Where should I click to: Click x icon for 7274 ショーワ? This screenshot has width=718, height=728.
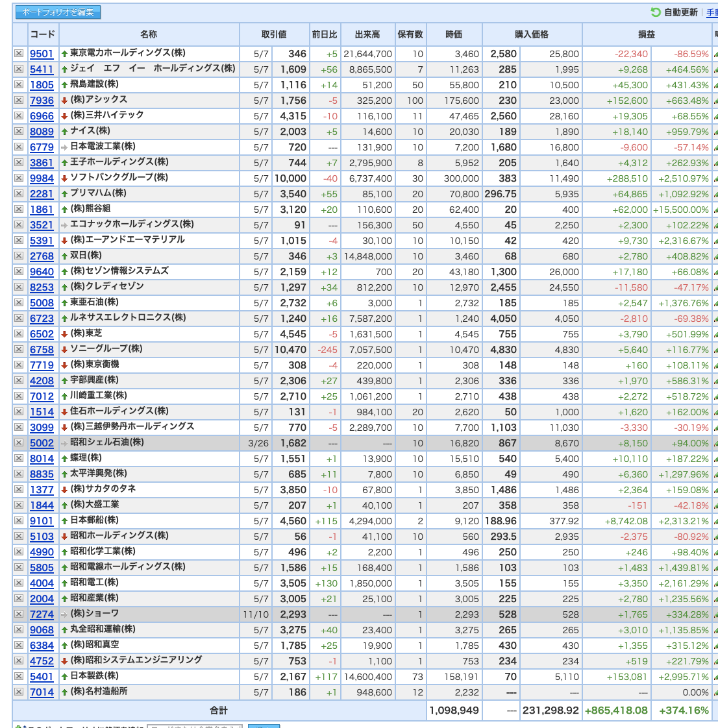pos(19,614)
